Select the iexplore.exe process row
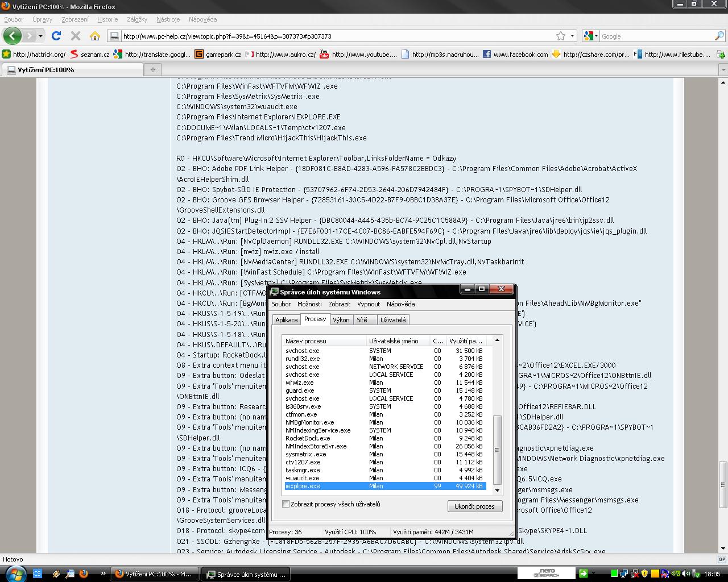 (385, 486)
